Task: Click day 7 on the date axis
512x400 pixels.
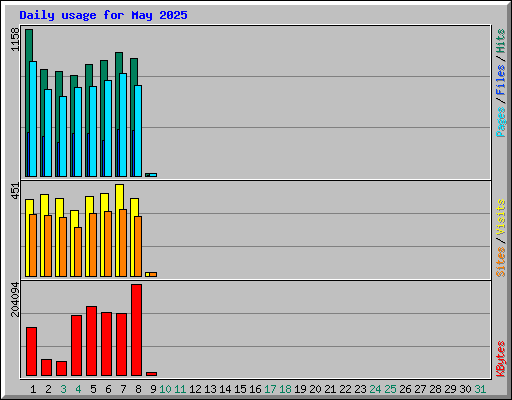Action: (x=123, y=389)
